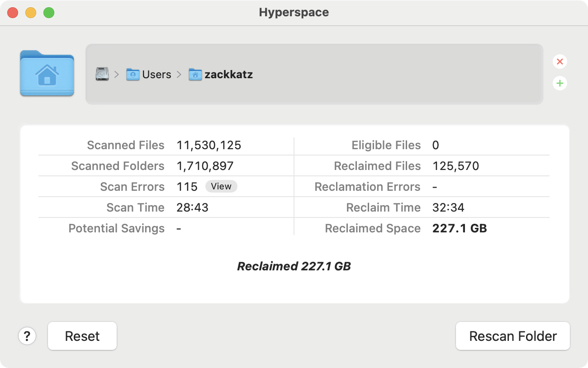Screen dimensions: 588x368
Task: Zoom window with green button
Action: pos(49,13)
